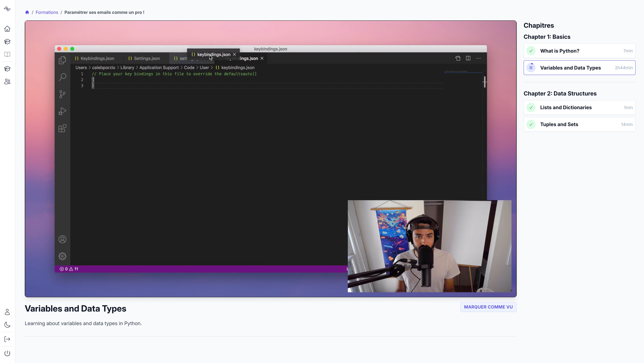Click the Run and Debug icon in the video's VS Code
This screenshot has height=363, width=644.
(62, 111)
